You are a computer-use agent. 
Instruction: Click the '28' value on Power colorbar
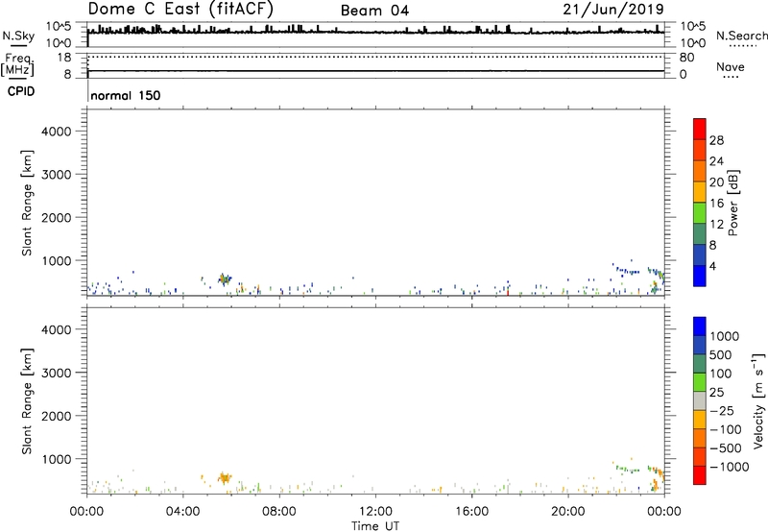pyautogui.click(x=716, y=140)
